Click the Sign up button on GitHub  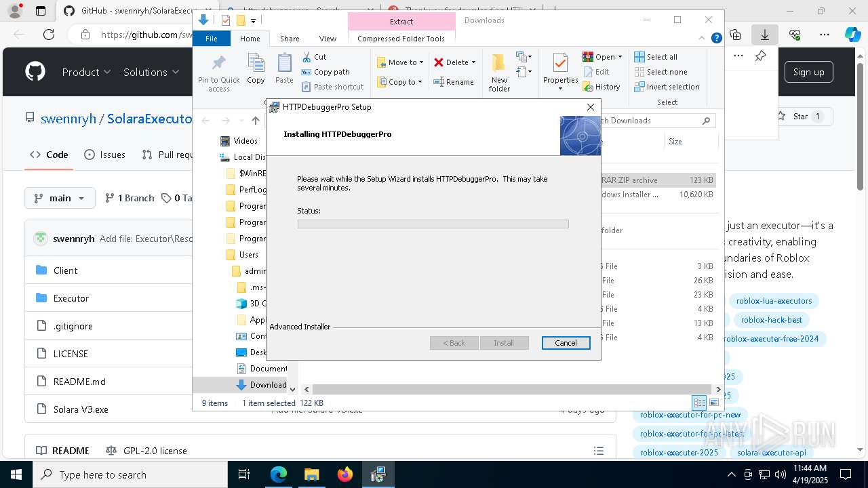click(808, 72)
